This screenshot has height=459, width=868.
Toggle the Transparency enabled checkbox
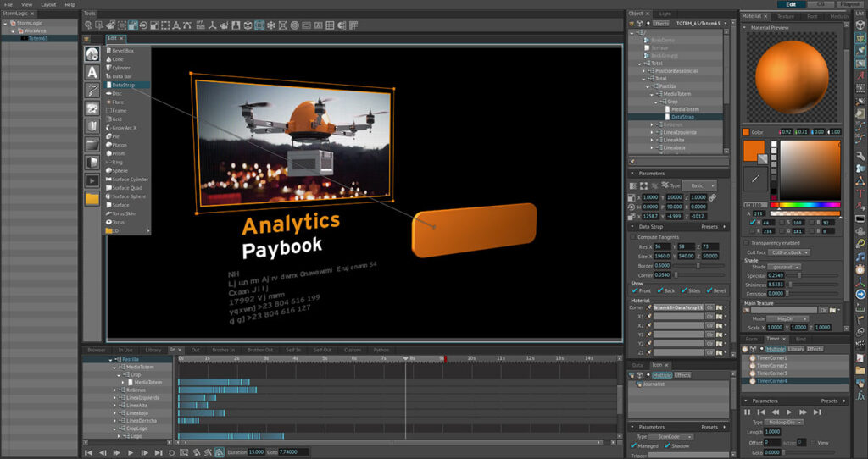(x=746, y=243)
